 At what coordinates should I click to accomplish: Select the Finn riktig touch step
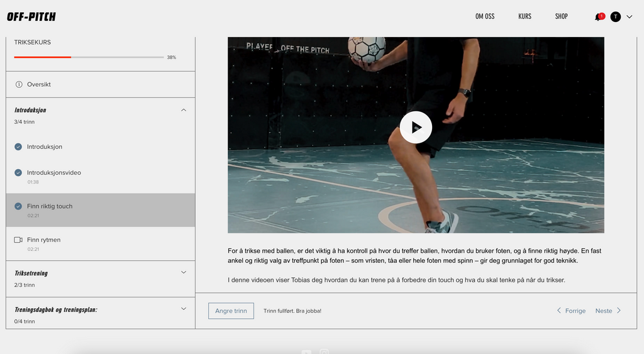(x=100, y=210)
